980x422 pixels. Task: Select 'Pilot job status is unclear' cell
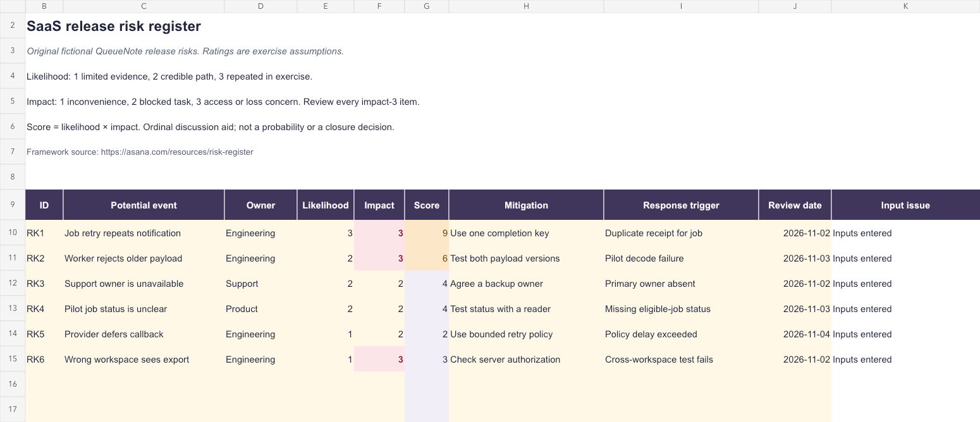pos(144,309)
